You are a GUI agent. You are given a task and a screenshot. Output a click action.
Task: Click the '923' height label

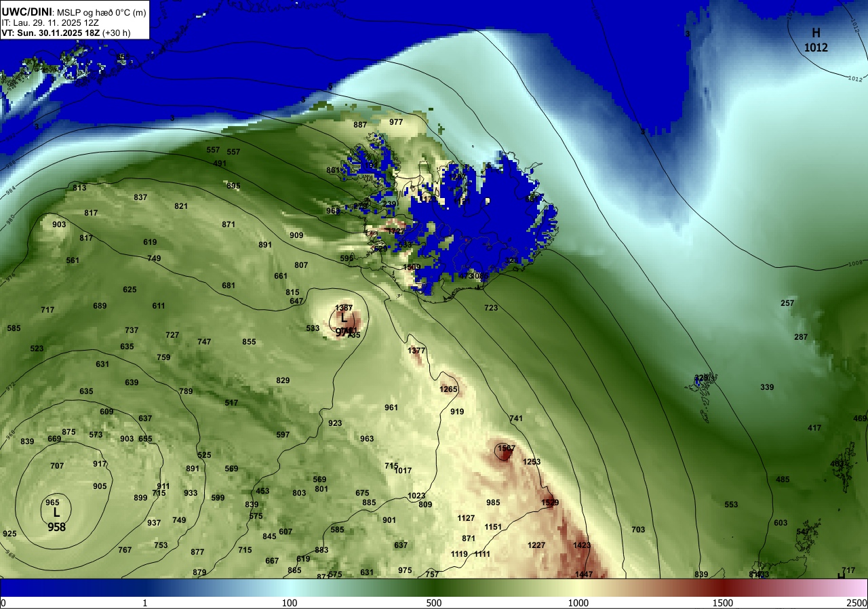pyautogui.click(x=335, y=423)
